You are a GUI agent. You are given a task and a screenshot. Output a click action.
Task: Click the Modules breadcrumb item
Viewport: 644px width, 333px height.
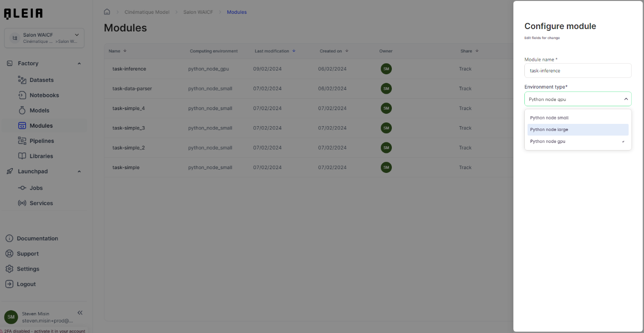click(x=237, y=12)
